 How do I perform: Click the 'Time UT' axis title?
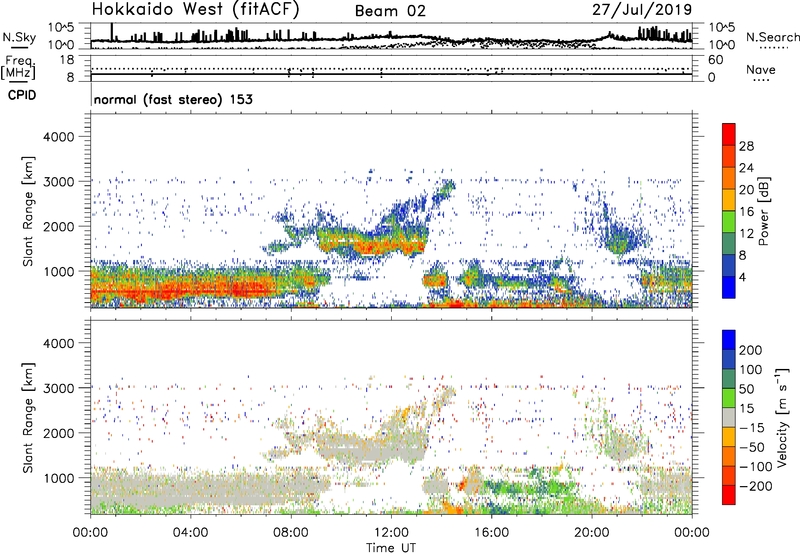(x=391, y=548)
